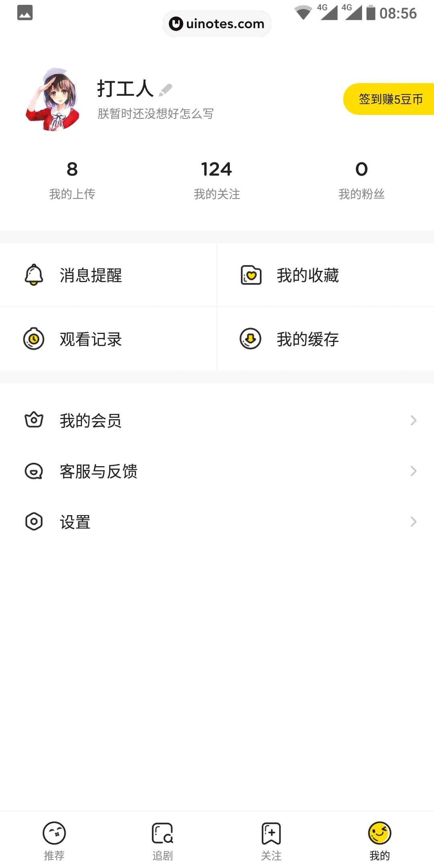Screen dimensions: 434x868
Task: Open 我的收藏 folder heart icon
Action: point(251,275)
